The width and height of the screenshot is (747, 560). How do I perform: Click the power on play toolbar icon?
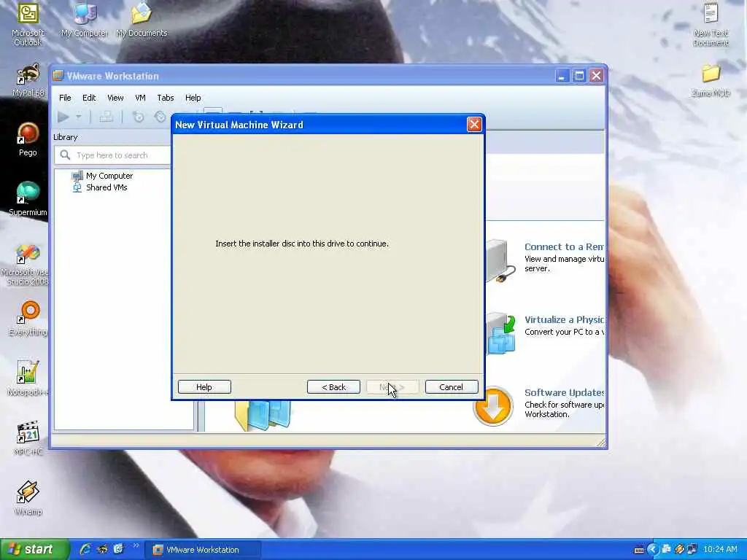63,117
